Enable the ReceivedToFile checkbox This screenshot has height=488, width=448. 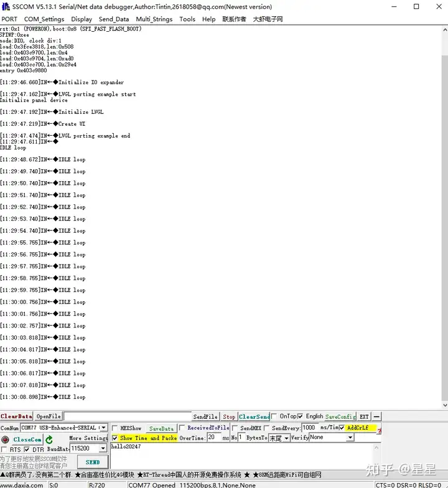click(182, 428)
